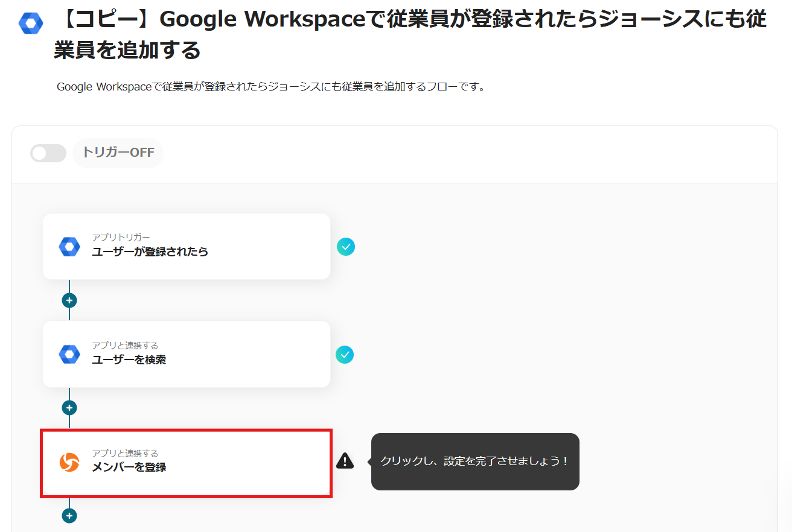Open the ユーザーを検索 step card
The width and height of the screenshot is (792, 532).
(187, 354)
